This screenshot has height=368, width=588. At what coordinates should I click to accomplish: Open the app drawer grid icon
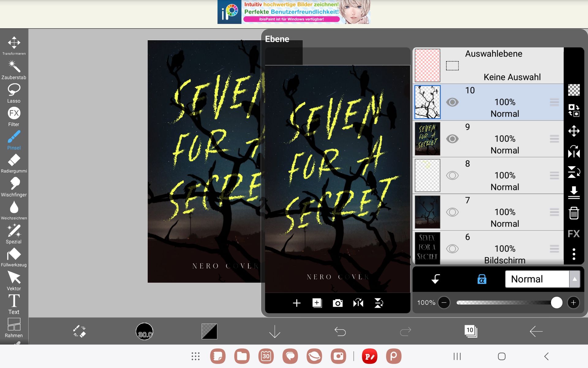195,356
